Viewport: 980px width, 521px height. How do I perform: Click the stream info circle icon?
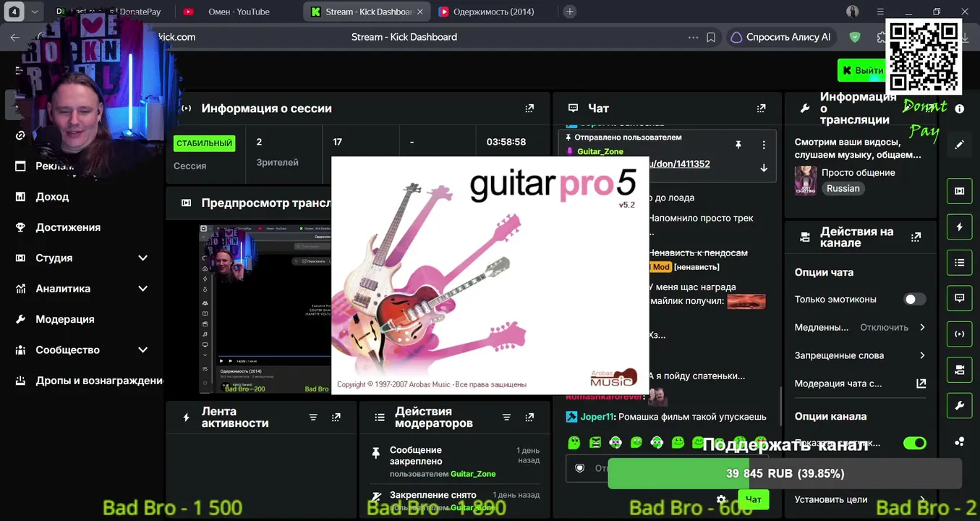click(x=960, y=109)
